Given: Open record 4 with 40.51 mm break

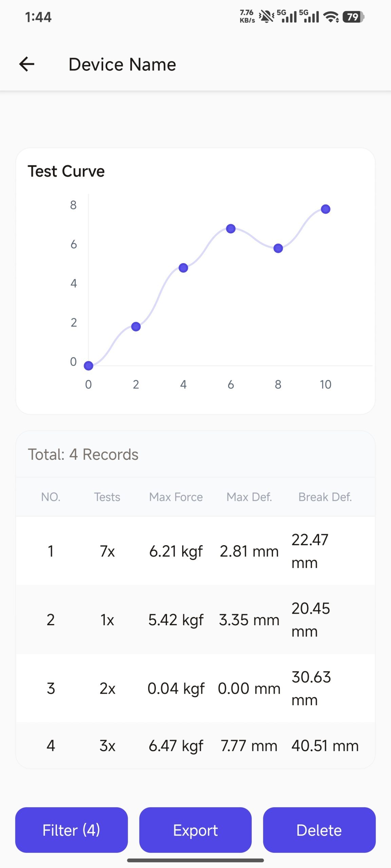Looking at the screenshot, I should [x=195, y=746].
